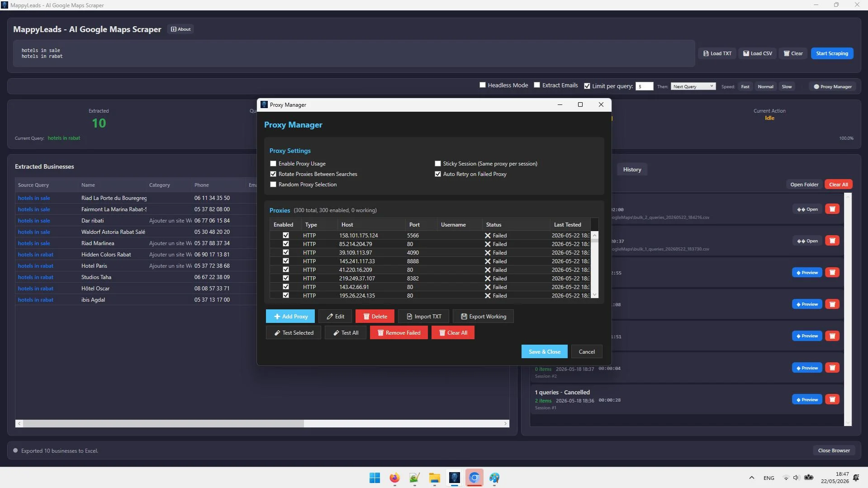Preview the Session #1 results
This screenshot has width=868, height=488.
[807, 399]
